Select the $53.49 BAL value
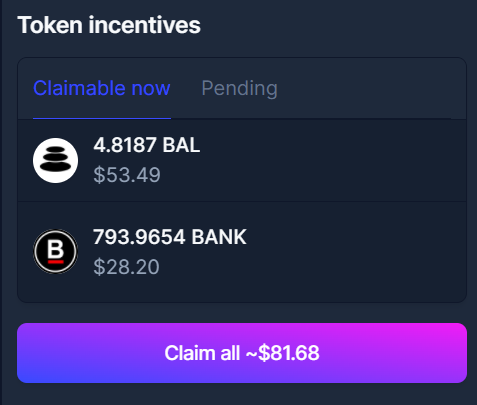The height and width of the screenshot is (405, 477). coord(127,175)
